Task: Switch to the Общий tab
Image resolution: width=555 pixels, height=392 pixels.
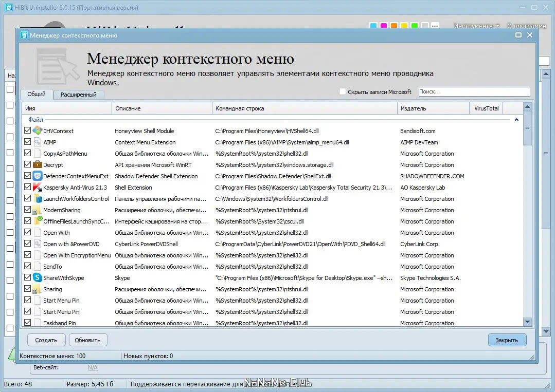Action: (37, 94)
